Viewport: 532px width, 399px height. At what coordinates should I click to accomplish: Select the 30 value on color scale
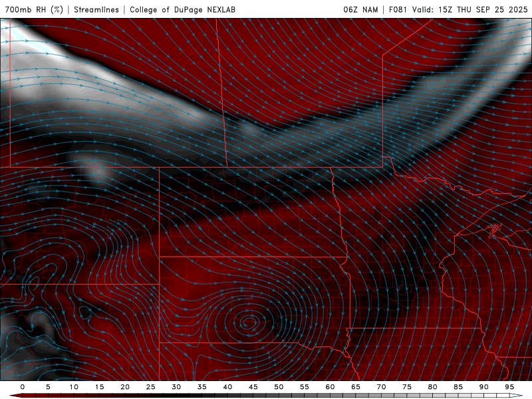pos(176,387)
